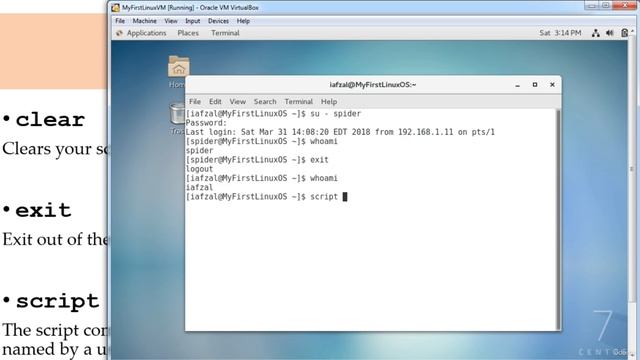This screenshot has height=360, width=640.
Task: Open the VirtualBox Machine menu
Action: (x=144, y=21)
